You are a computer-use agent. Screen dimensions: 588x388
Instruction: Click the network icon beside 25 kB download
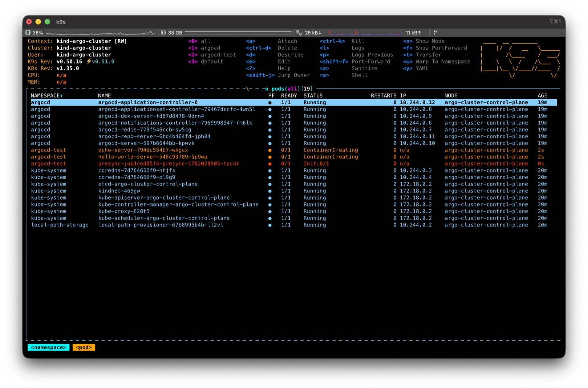(x=299, y=33)
